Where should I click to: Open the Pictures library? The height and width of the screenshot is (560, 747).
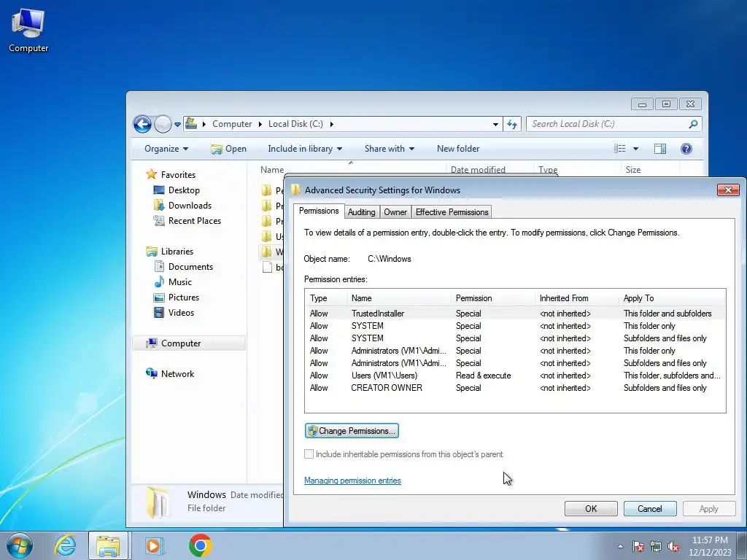pyautogui.click(x=177, y=297)
